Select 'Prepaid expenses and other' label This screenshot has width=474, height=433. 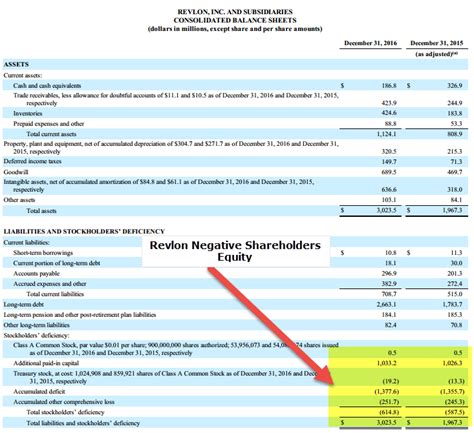tap(49, 124)
